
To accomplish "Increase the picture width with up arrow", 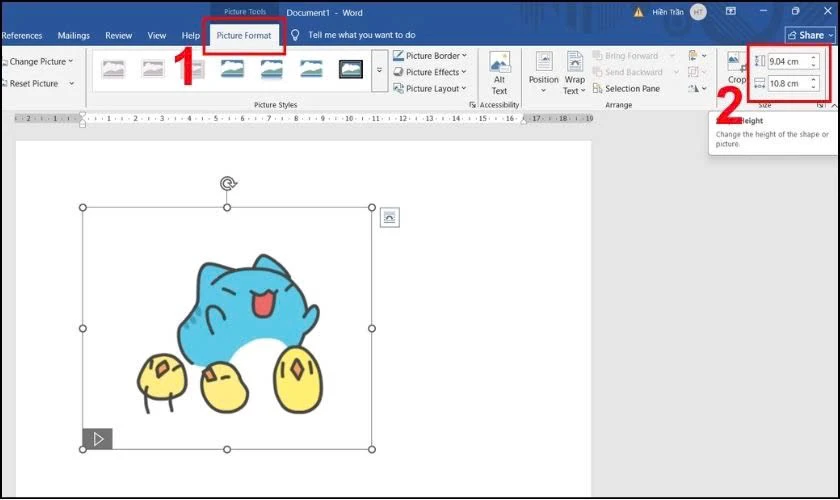I will (x=814, y=80).
